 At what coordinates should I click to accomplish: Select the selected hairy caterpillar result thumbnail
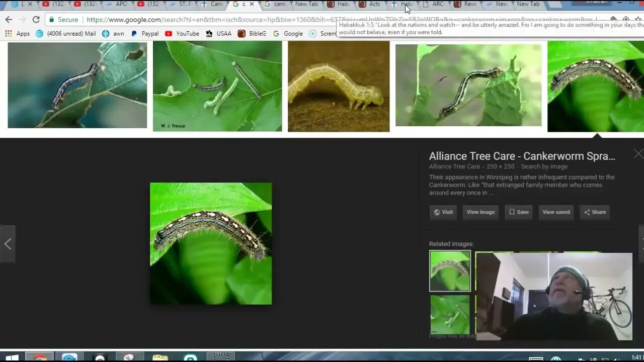coord(596,86)
